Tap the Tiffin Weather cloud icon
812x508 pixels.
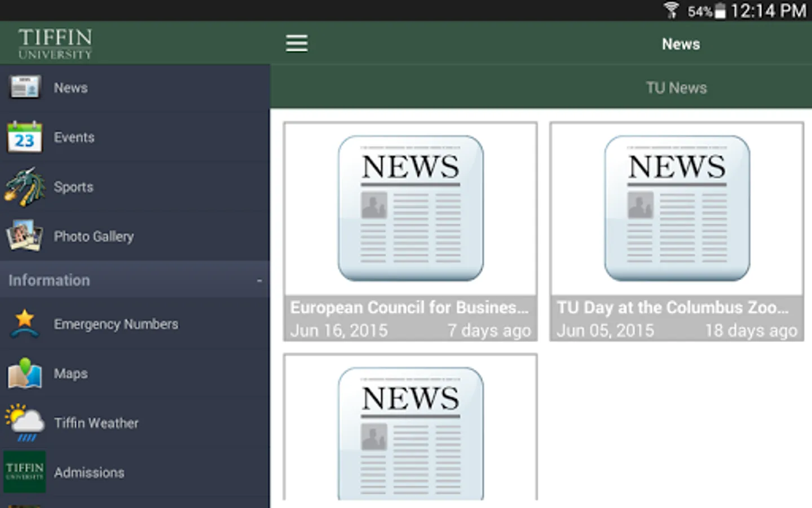(25, 422)
